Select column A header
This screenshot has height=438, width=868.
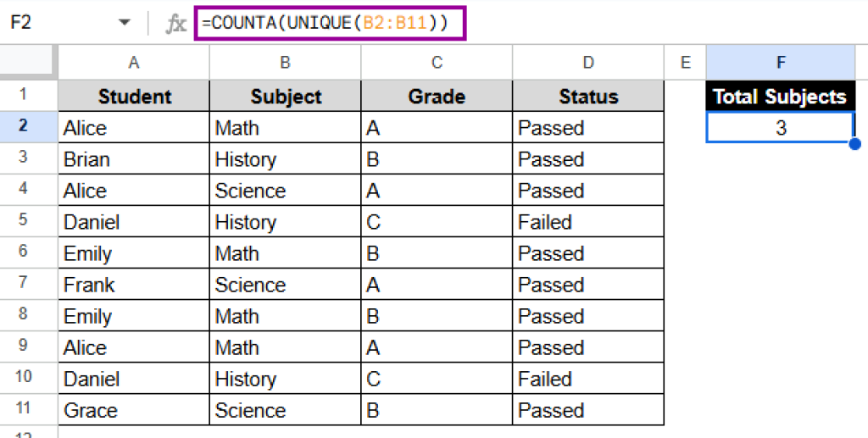[x=134, y=62]
